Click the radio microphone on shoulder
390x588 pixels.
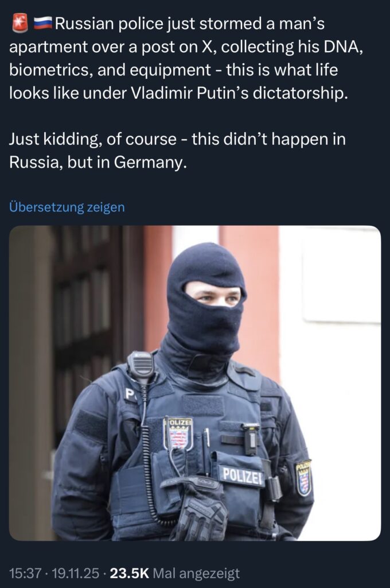141,365
